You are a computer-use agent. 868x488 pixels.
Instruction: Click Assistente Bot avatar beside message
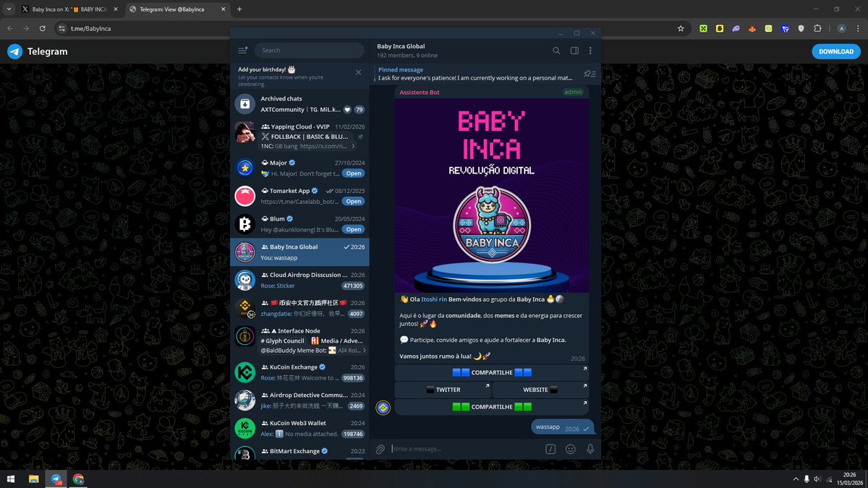coord(383,408)
